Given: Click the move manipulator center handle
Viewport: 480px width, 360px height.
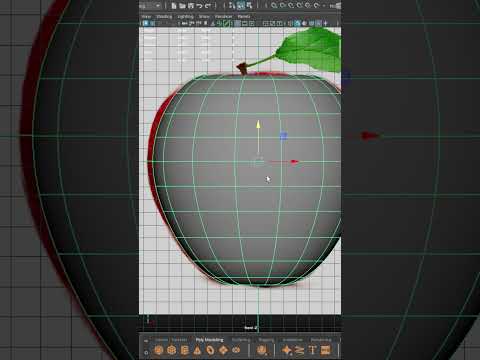Looking at the screenshot, I should 257,162.
